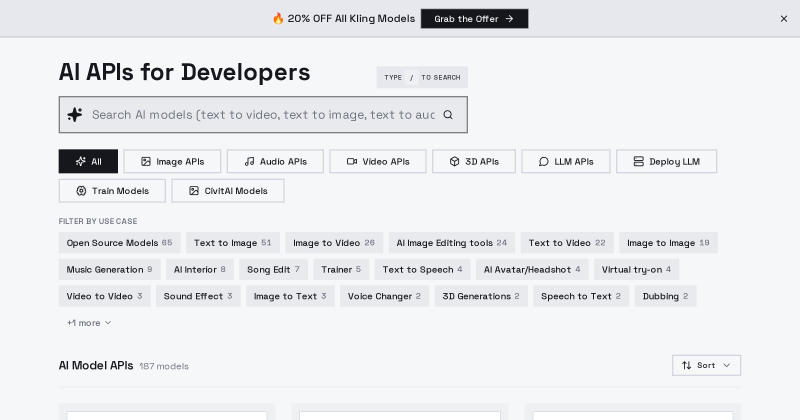Open the CivitAI Models category

click(228, 190)
